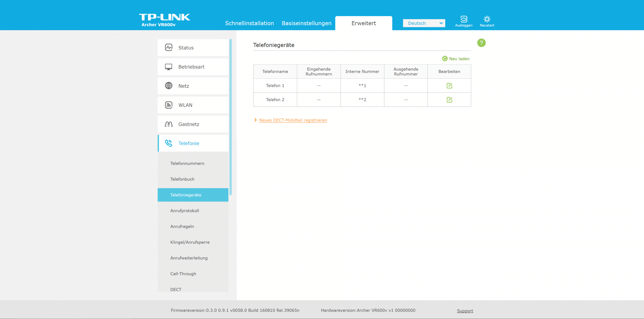Click the green help question mark icon
This screenshot has width=644, height=319.
pos(481,43)
